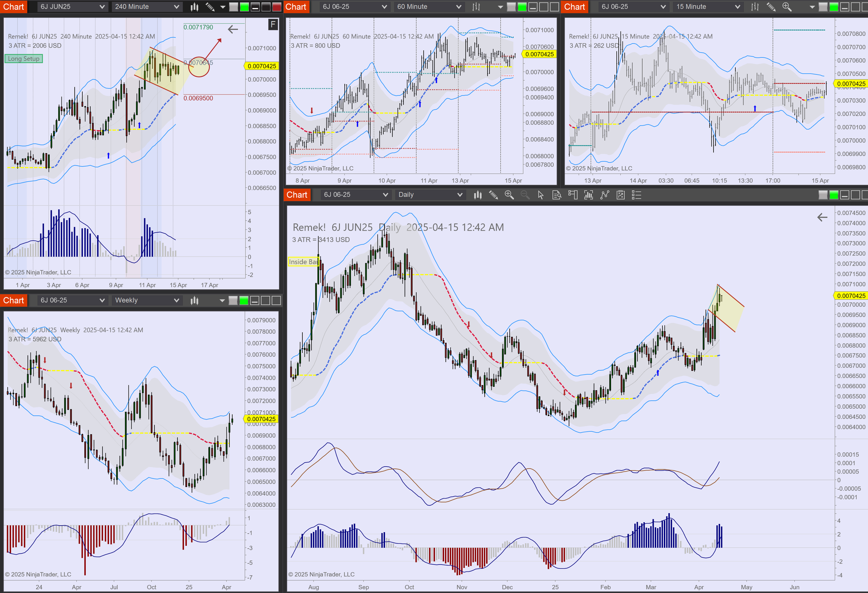The width and height of the screenshot is (868, 593).
Task: Click zoom-in magnifier on the 15 Minute chart
Action: [x=786, y=7]
